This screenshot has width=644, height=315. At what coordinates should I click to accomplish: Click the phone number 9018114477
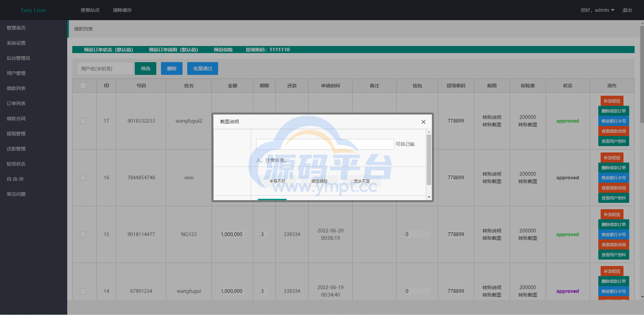point(141,234)
